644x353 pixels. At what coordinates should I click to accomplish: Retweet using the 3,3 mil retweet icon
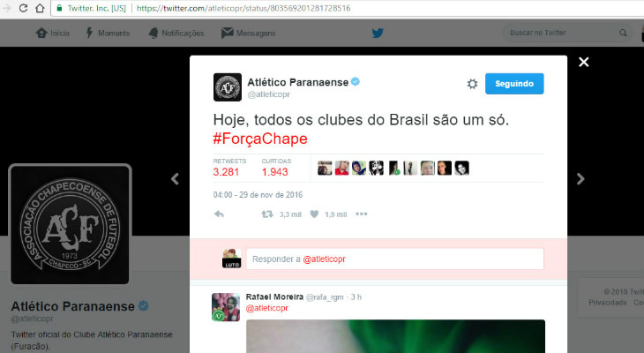(x=267, y=214)
